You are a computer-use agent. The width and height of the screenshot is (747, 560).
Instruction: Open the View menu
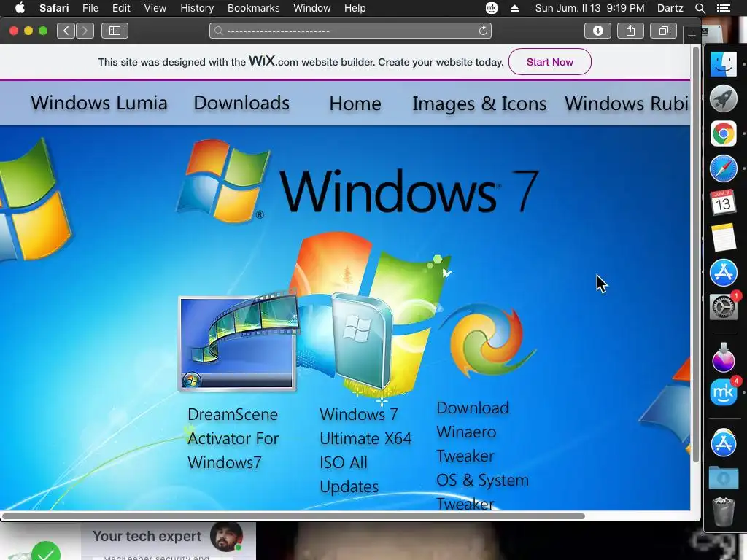coord(155,8)
